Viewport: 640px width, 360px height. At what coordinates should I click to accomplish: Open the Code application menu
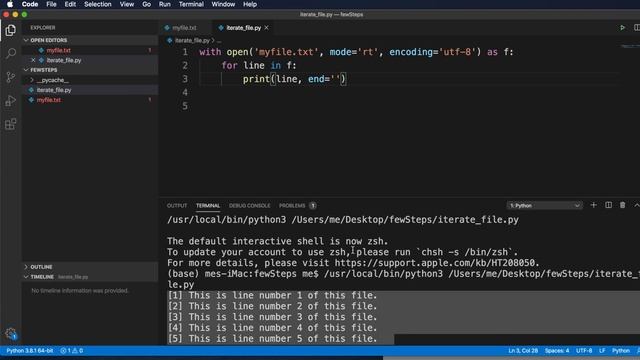click(30, 4)
